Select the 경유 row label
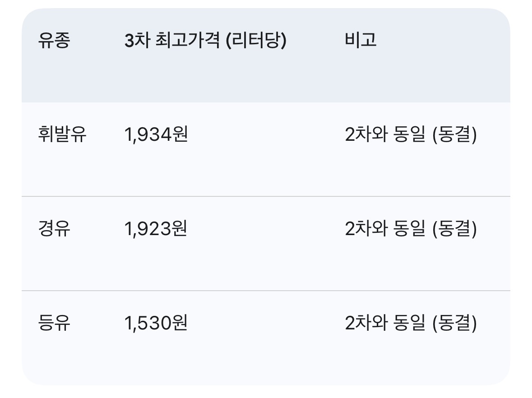The height and width of the screenshot is (398, 532). click(54, 228)
